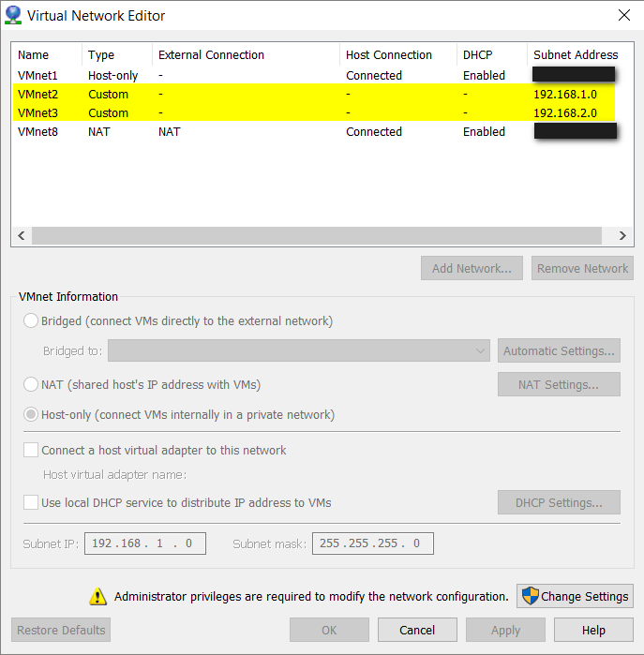Viewport: 644px width, 655px height.
Task: Open Help
Action: 594,630
